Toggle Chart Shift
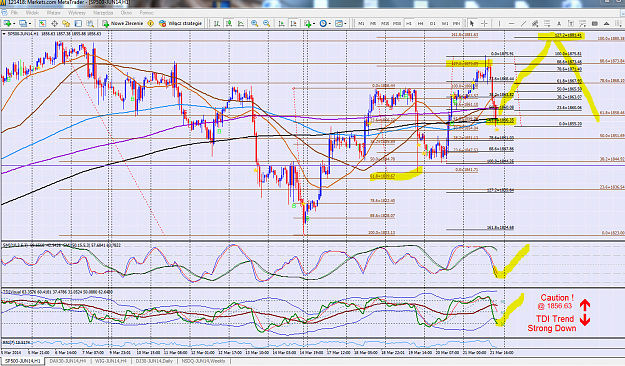Screen dimensions: 625x366 294,24
